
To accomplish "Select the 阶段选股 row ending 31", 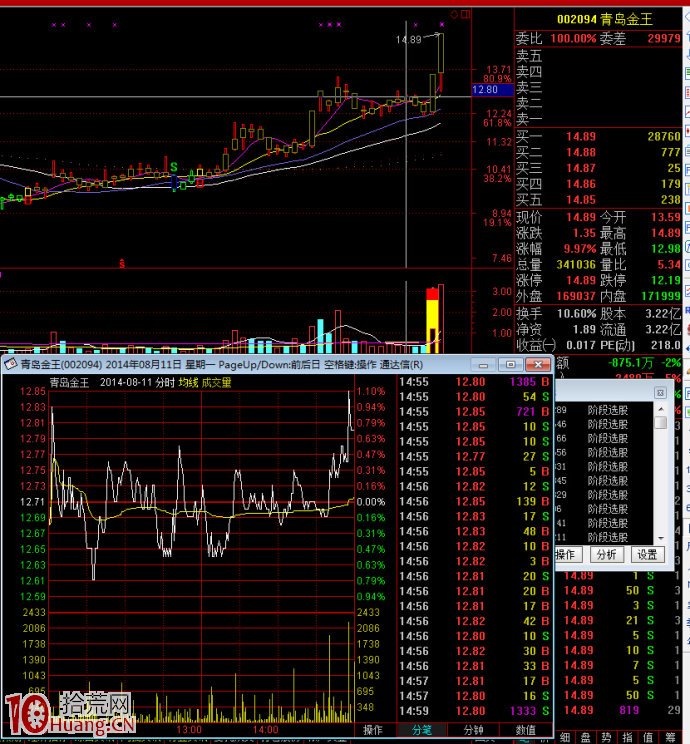I will pyautogui.click(x=605, y=466).
